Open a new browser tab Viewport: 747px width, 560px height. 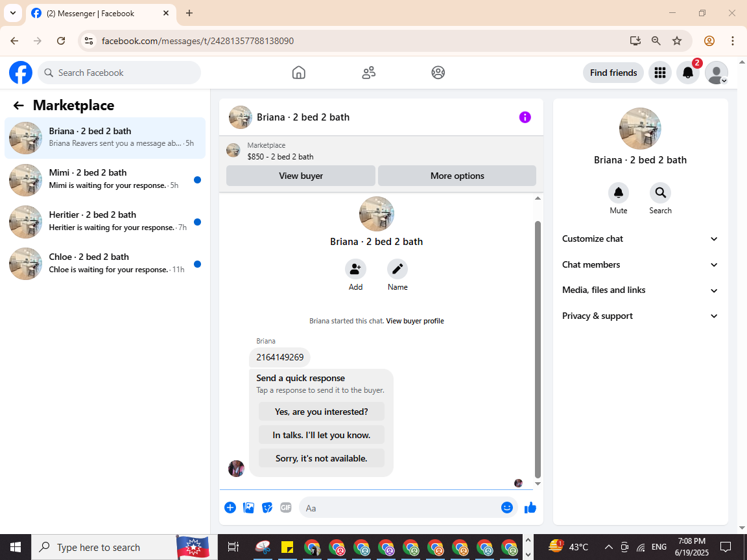(x=189, y=14)
